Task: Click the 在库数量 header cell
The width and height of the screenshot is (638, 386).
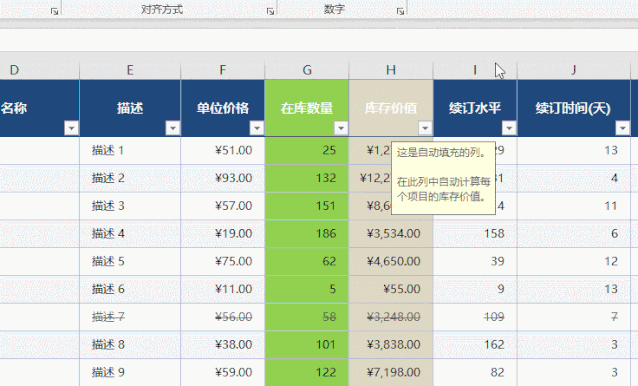Action: pyautogui.click(x=307, y=108)
